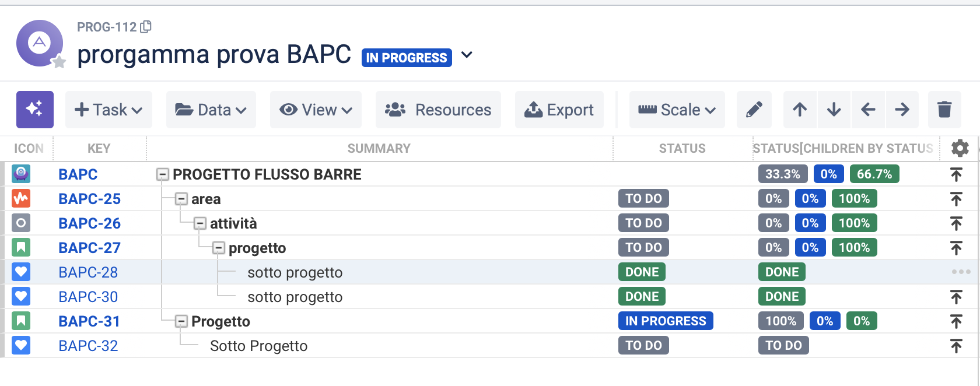Click the trash delete icon
This screenshot has height=386, width=980.
tap(944, 110)
